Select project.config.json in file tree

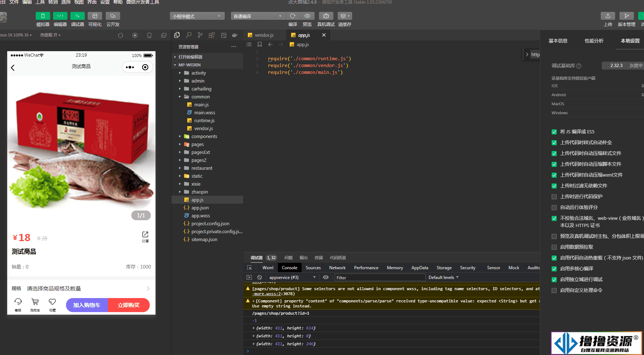click(210, 223)
